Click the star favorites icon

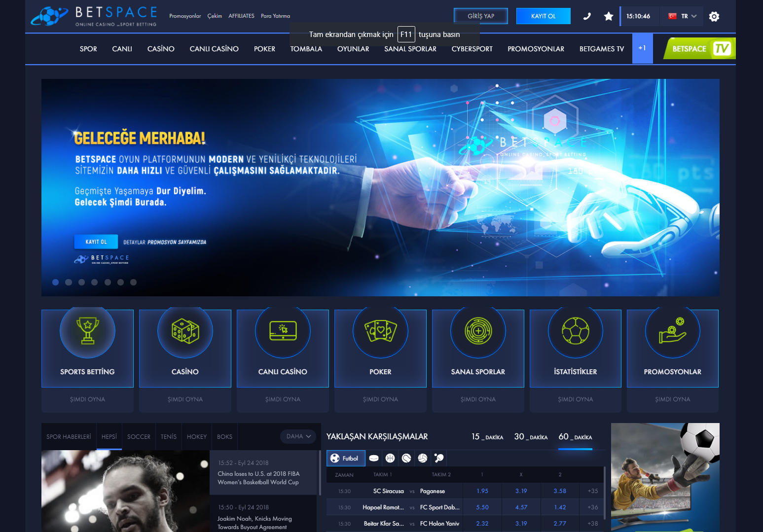pyautogui.click(x=609, y=16)
